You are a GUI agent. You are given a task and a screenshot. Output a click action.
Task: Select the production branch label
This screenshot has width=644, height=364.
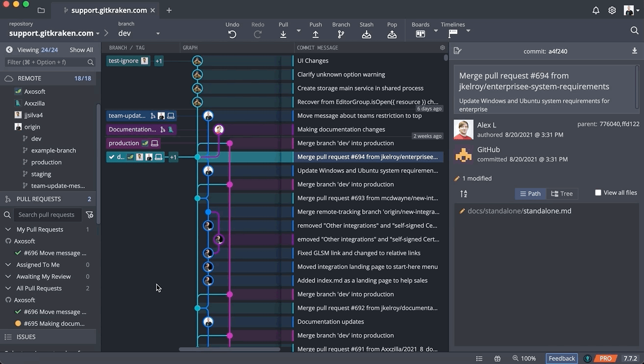(133, 143)
